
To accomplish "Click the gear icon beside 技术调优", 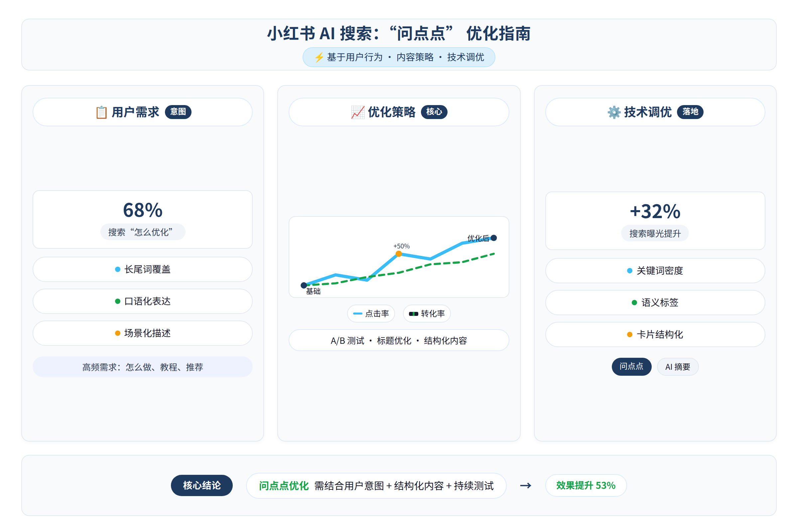I will coord(614,112).
